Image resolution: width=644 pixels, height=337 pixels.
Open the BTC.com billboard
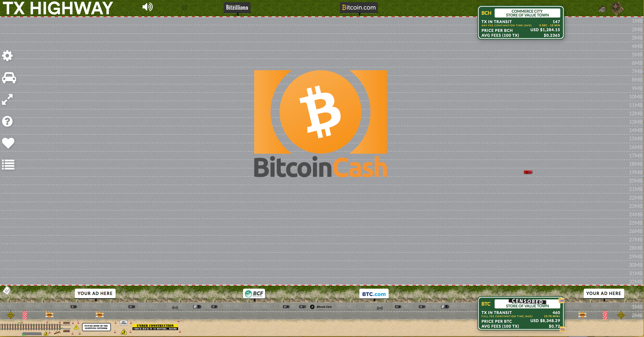[x=374, y=294]
